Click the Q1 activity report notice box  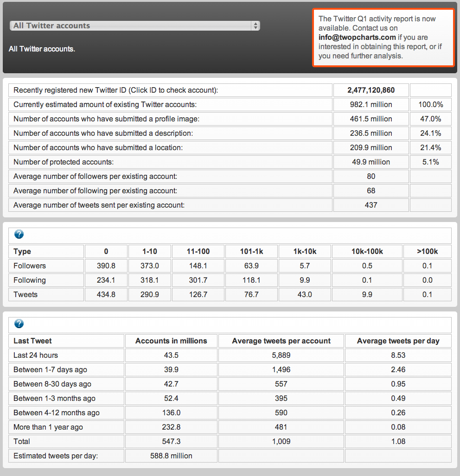click(383, 38)
